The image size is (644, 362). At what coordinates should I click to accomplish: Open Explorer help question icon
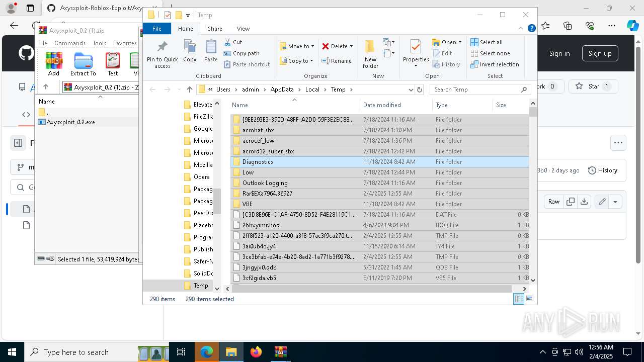(531, 29)
